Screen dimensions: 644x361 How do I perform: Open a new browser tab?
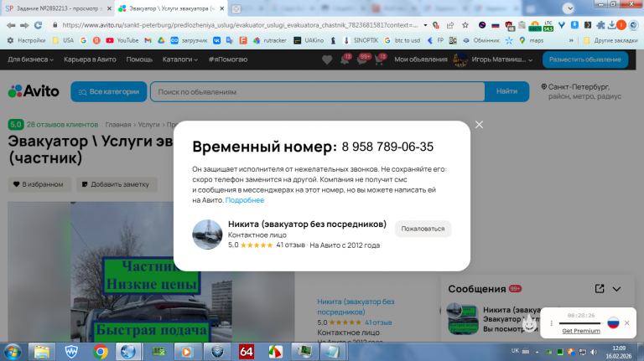pyautogui.click(x=236, y=8)
